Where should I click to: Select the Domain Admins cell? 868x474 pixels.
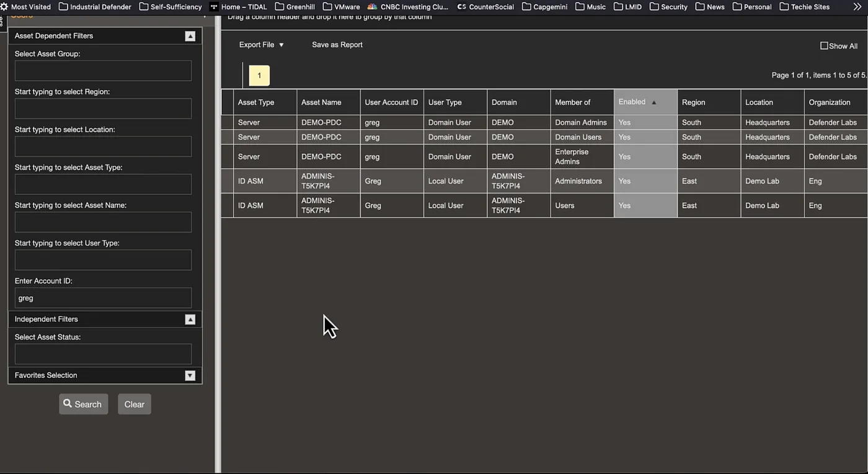(x=582, y=122)
